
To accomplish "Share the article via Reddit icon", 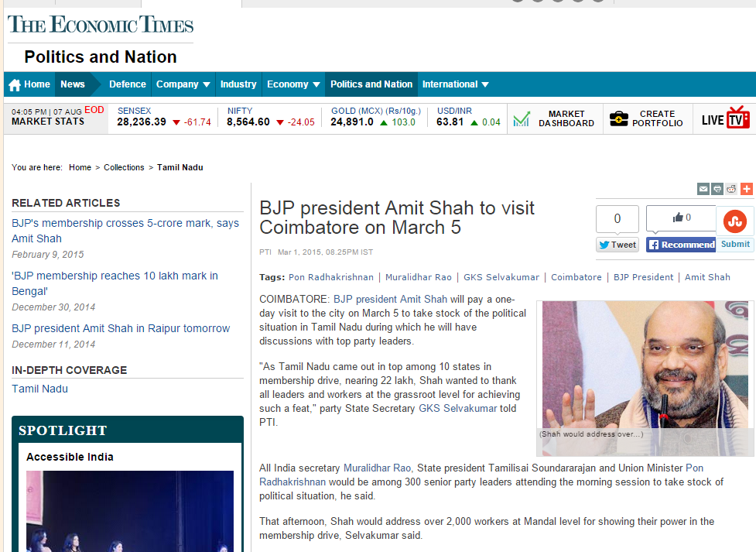I will click(731, 189).
